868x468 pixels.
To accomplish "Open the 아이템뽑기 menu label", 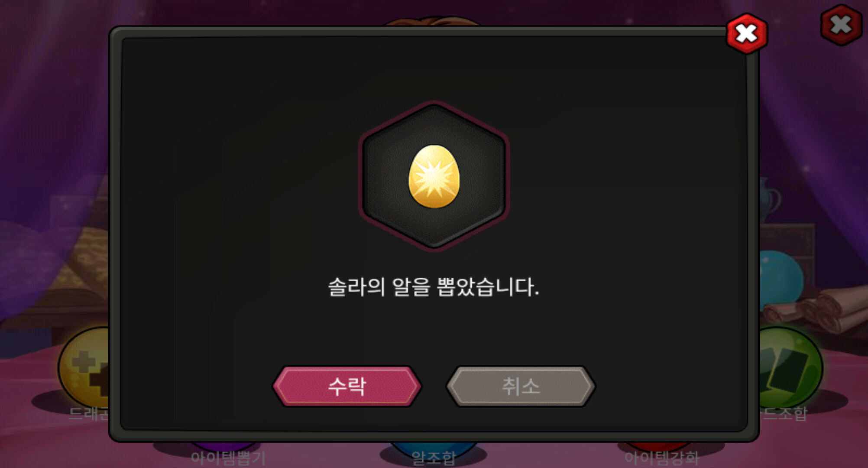I will click(228, 458).
